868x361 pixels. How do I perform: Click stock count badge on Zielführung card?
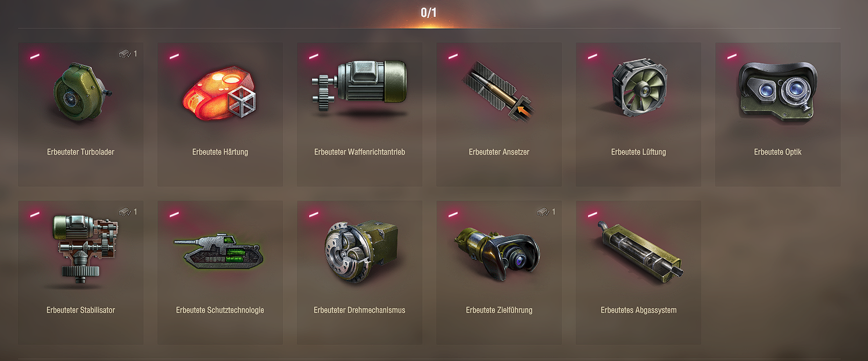547,212
